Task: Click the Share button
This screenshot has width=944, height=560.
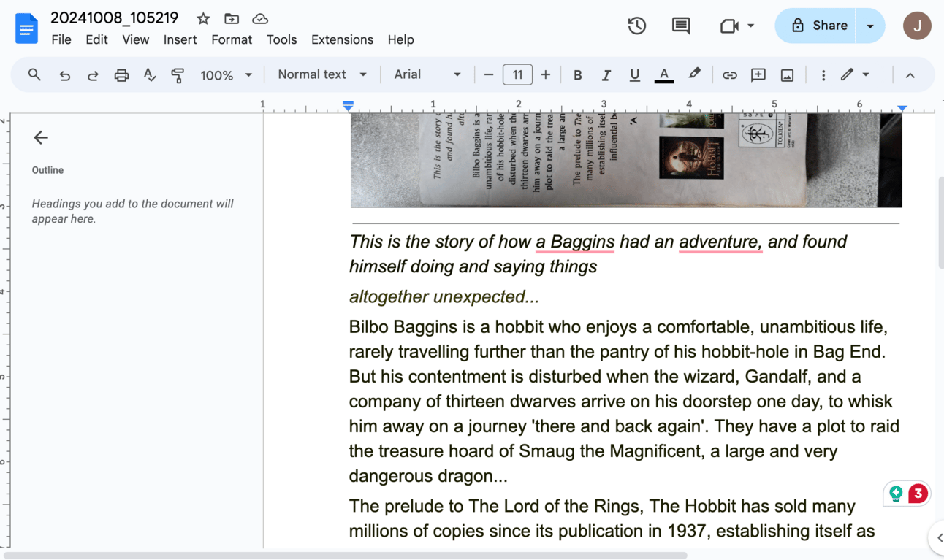Action: pos(820,26)
